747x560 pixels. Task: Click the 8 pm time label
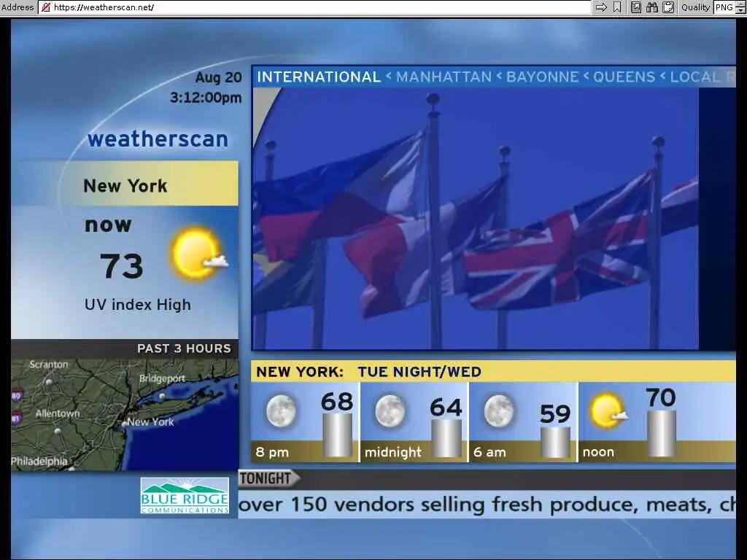272,452
